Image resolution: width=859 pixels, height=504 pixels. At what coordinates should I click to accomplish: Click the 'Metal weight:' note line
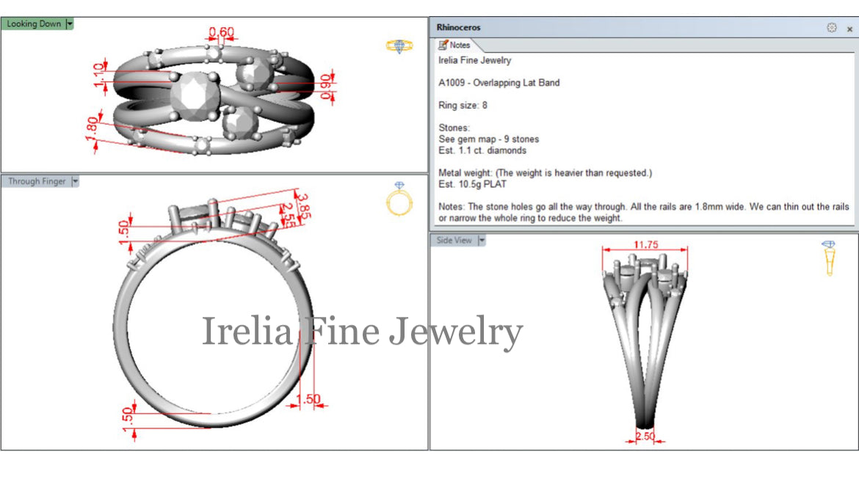pos(545,173)
